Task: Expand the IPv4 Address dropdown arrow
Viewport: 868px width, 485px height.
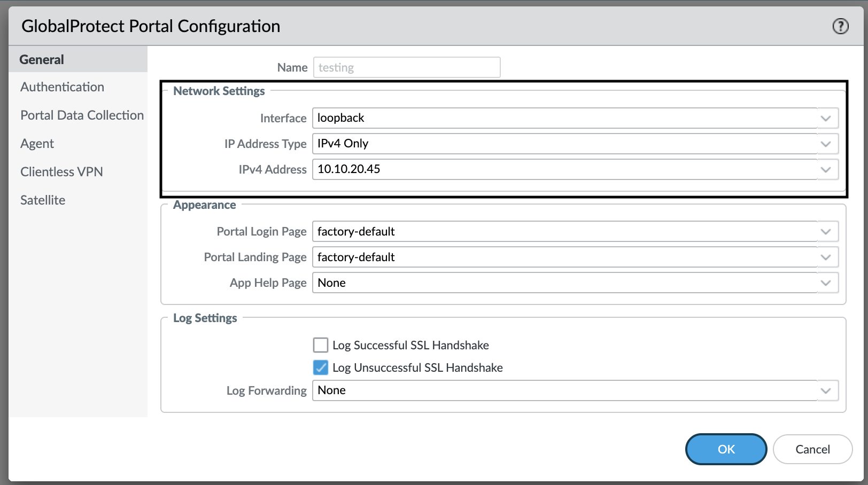Action: 826,169
